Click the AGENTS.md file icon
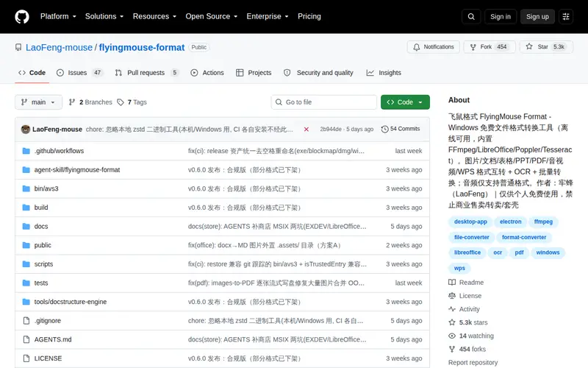Image resolution: width=588 pixels, height=368 pixels. tap(26, 339)
